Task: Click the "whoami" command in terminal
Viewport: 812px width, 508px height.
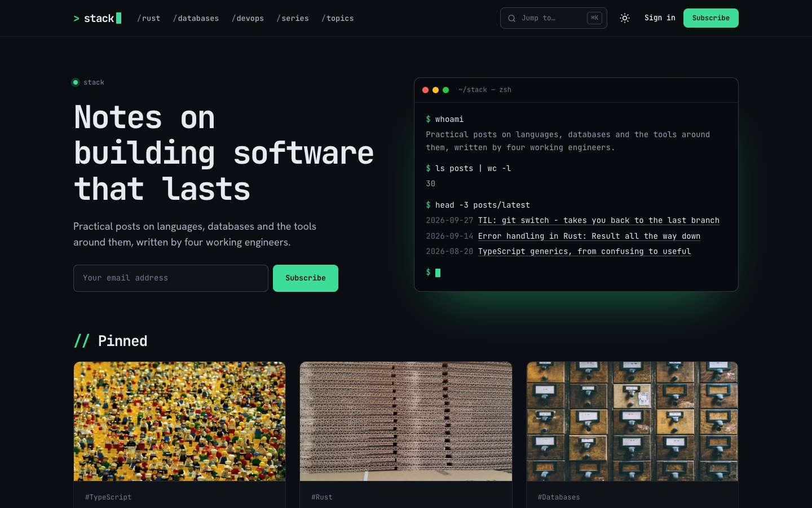Action: point(449,119)
